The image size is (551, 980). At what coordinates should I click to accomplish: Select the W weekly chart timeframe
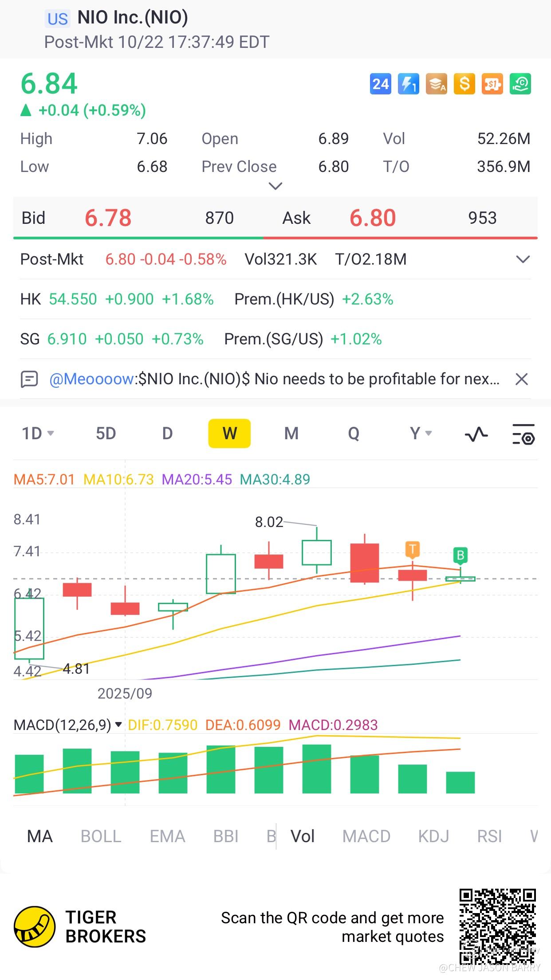(229, 433)
